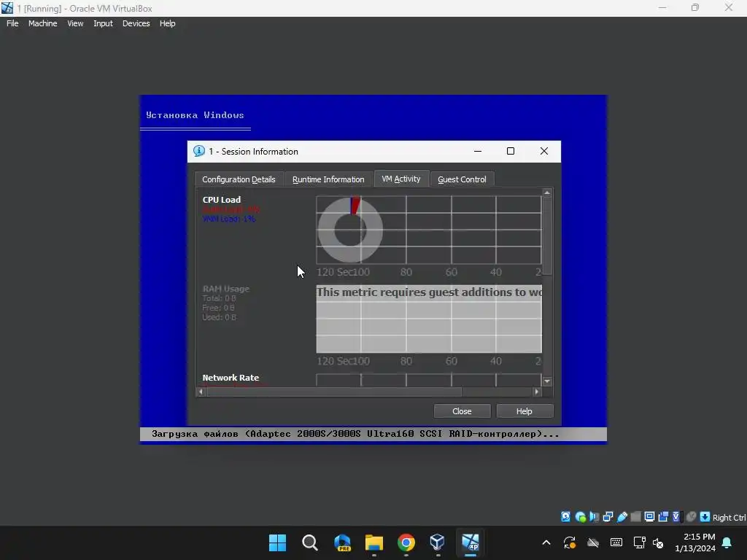Click the network adapters status icon
This screenshot has height=560, width=747.
click(x=608, y=517)
